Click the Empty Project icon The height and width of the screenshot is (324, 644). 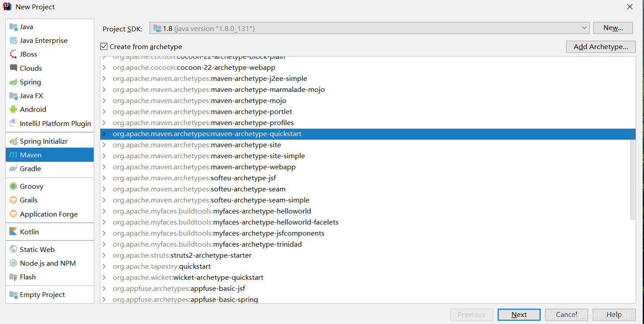pyautogui.click(x=13, y=294)
